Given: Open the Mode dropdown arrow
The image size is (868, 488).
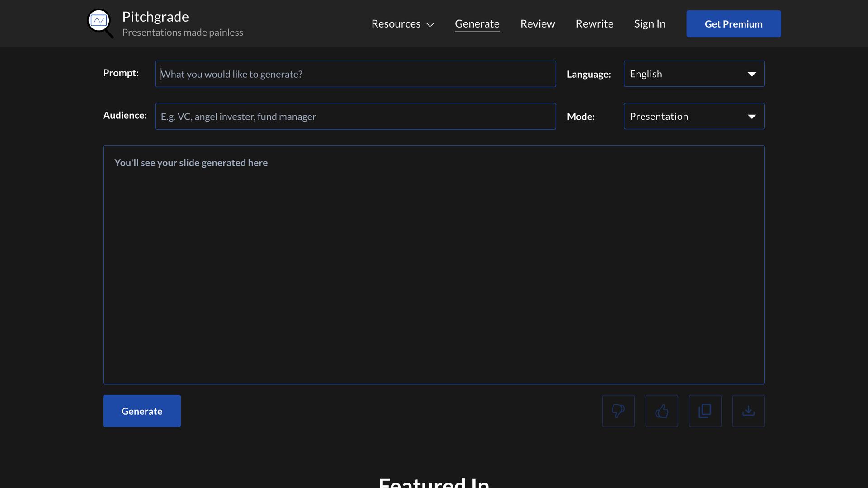Looking at the screenshot, I should point(751,116).
